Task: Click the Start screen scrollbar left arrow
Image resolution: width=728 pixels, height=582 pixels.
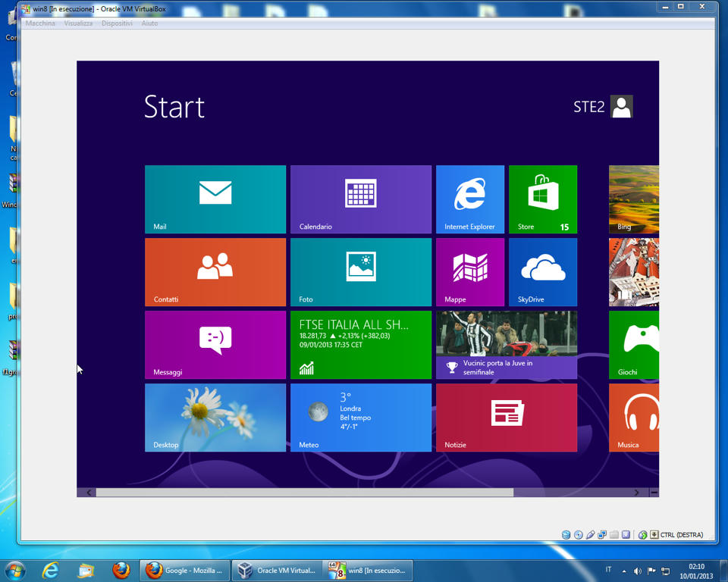Action: [88, 493]
